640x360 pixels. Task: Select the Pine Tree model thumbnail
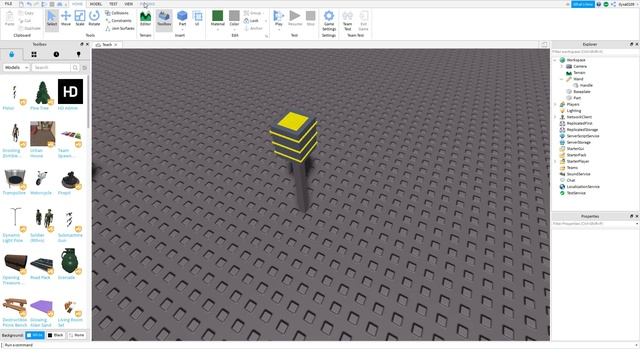[x=42, y=92]
